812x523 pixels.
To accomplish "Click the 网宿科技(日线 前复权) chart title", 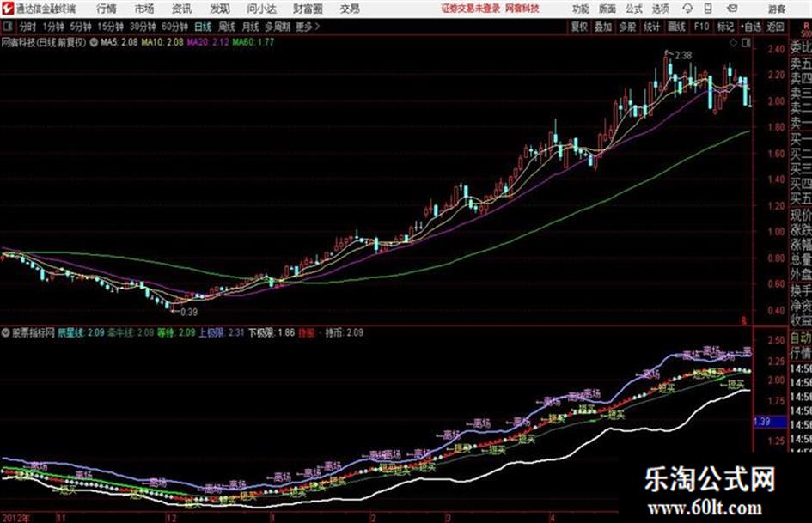I will tap(44, 42).
